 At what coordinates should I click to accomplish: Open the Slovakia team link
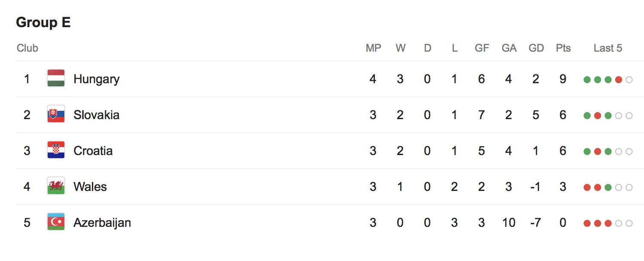tap(96, 115)
